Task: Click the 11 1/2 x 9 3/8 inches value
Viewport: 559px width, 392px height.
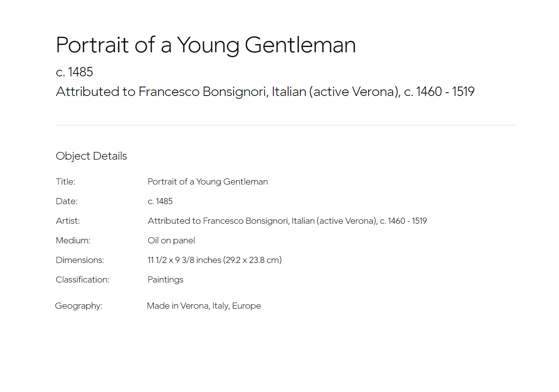Action: pyautogui.click(x=215, y=260)
